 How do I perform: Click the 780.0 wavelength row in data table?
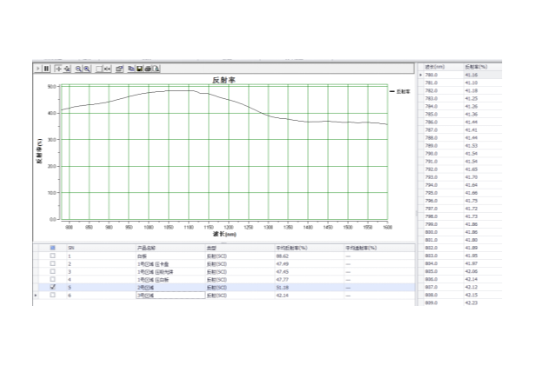coord(460,75)
